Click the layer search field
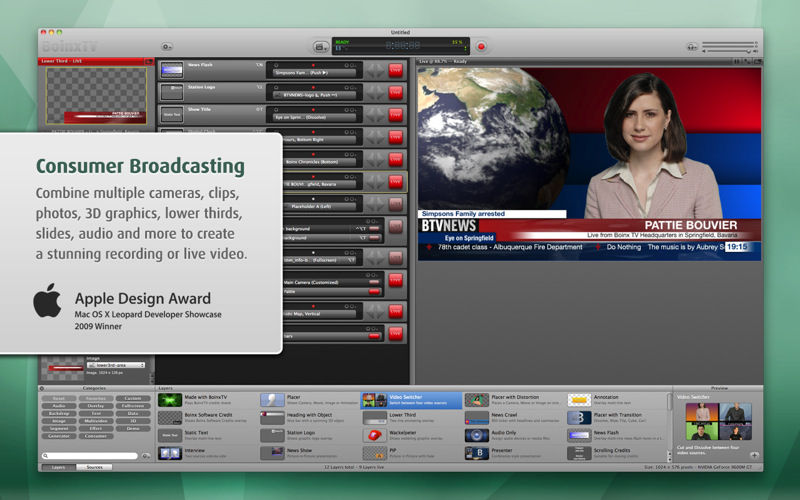The image size is (800, 500). (x=90, y=456)
